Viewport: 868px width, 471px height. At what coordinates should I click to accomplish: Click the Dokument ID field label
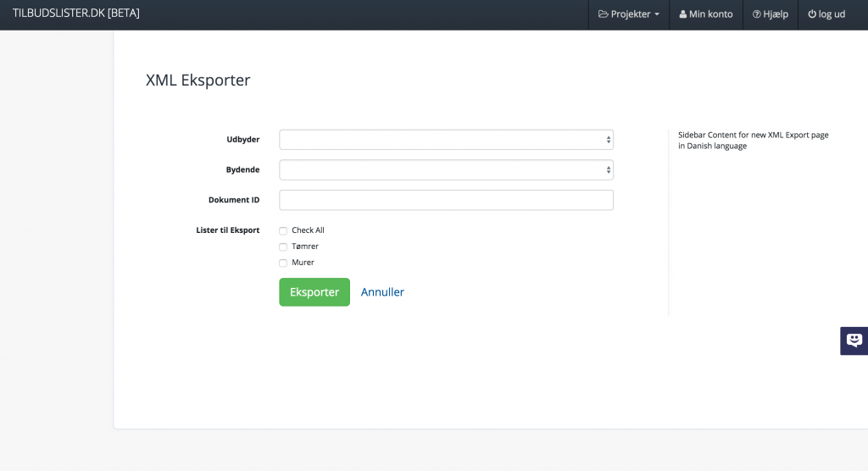click(234, 200)
